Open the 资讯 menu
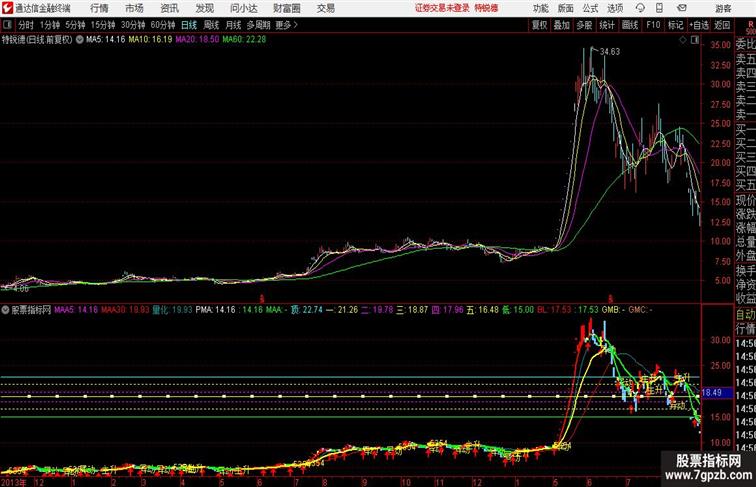The image size is (756, 487). point(169,8)
